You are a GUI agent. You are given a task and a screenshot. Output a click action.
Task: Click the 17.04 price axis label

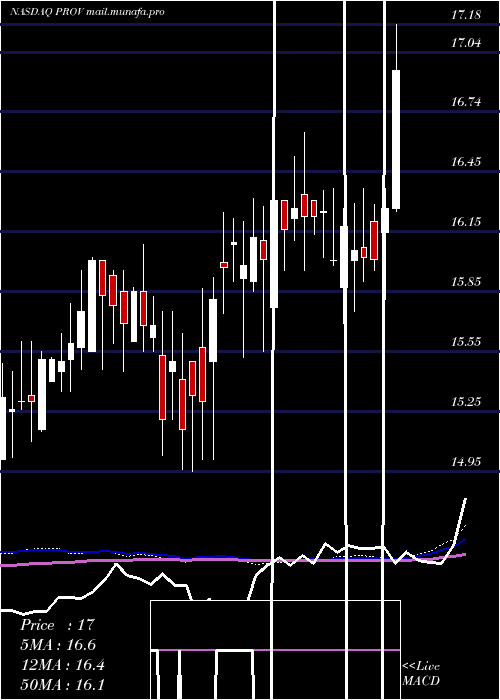click(x=466, y=43)
